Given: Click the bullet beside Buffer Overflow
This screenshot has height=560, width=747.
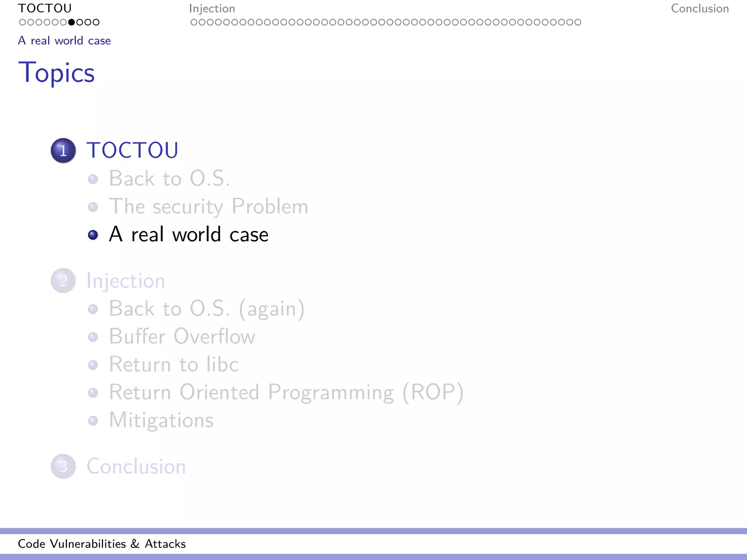Looking at the screenshot, I should [93, 337].
